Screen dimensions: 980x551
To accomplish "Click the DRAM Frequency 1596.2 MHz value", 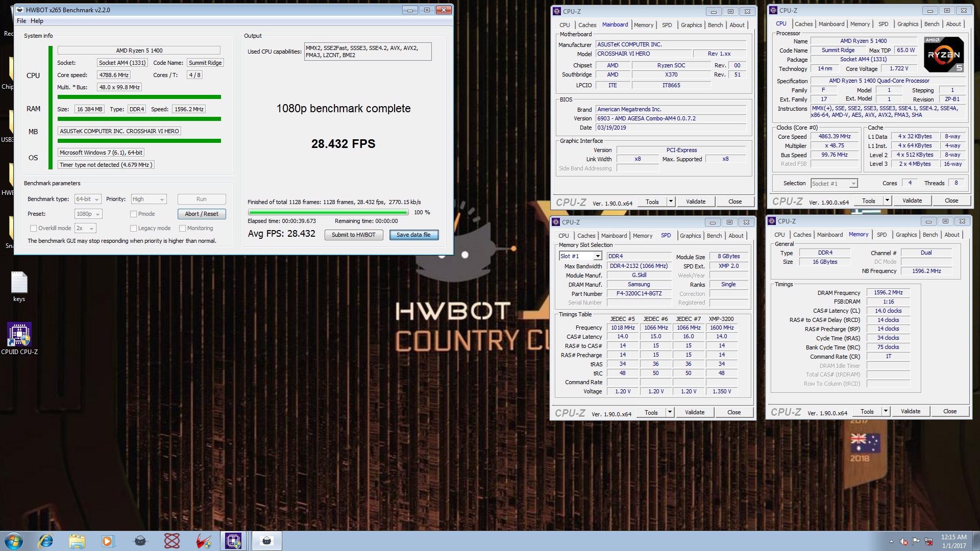I will pyautogui.click(x=888, y=293).
